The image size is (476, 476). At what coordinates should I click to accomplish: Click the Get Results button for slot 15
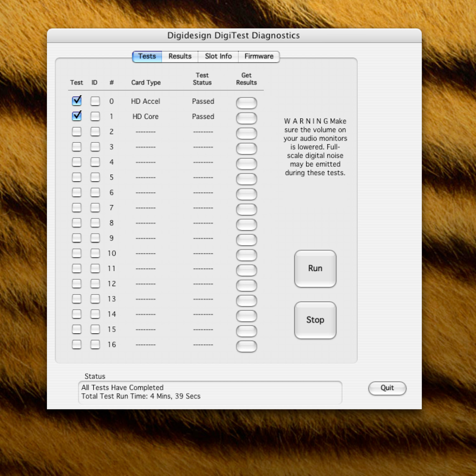(x=247, y=331)
